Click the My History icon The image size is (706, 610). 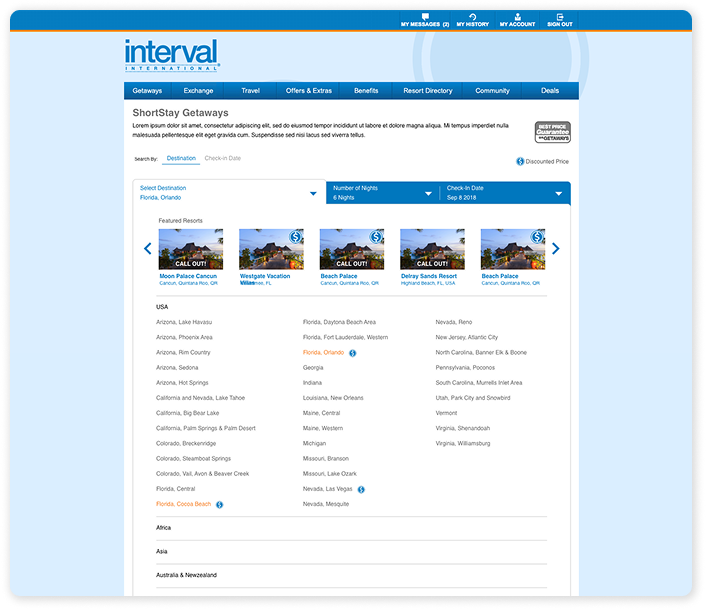pyautogui.click(x=473, y=17)
